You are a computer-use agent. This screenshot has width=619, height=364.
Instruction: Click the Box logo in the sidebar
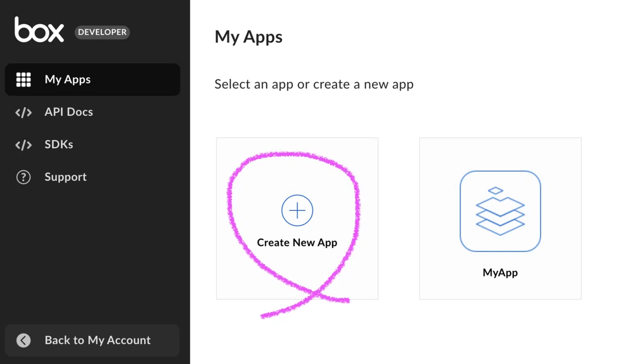coord(39,30)
